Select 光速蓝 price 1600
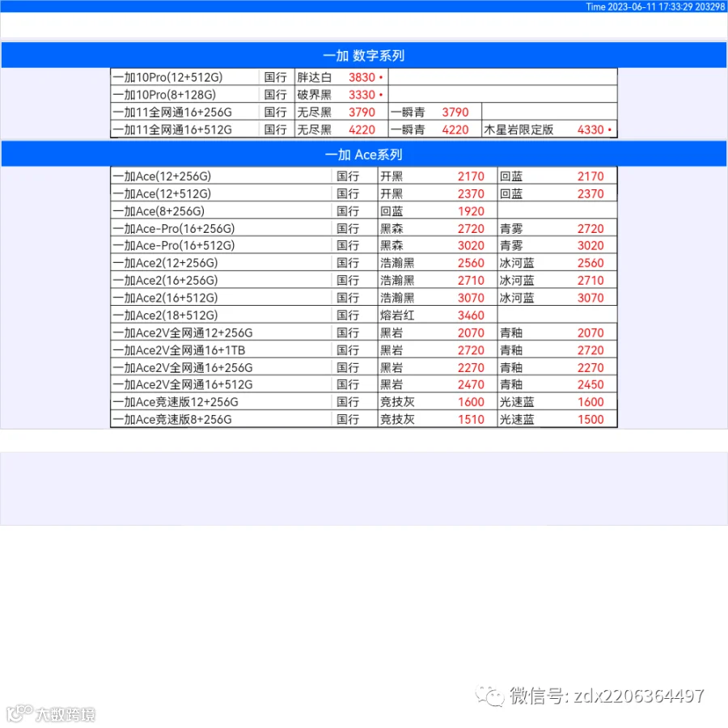The height and width of the screenshot is (728, 728). 590,402
